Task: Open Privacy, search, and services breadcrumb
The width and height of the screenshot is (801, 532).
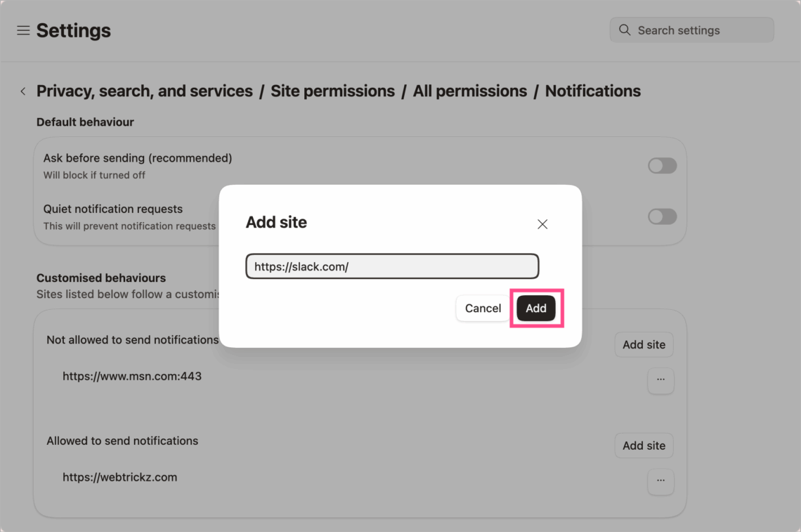Action: click(x=145, y=91)
